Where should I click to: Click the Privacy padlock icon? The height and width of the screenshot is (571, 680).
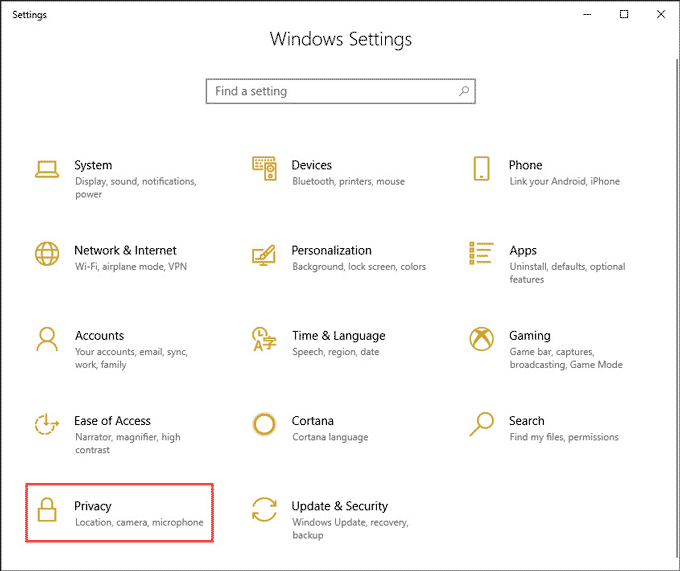[47, 509]
